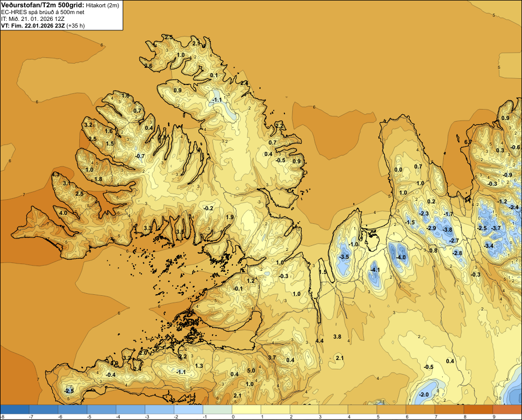Click the '-0.6' temperature value
The image size is (522, 420).
pyautogui.click(x=516, y=147)
